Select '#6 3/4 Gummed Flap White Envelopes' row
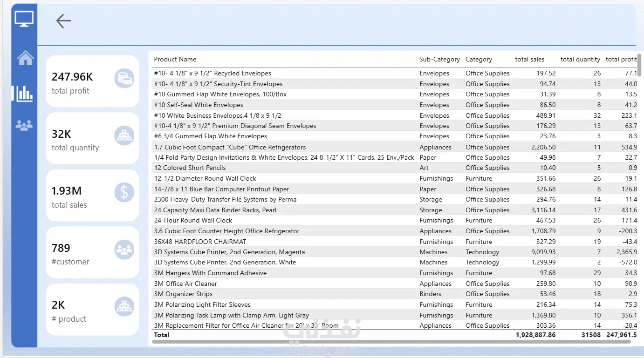The image size is (644, 358). click(x=395, y=136)
